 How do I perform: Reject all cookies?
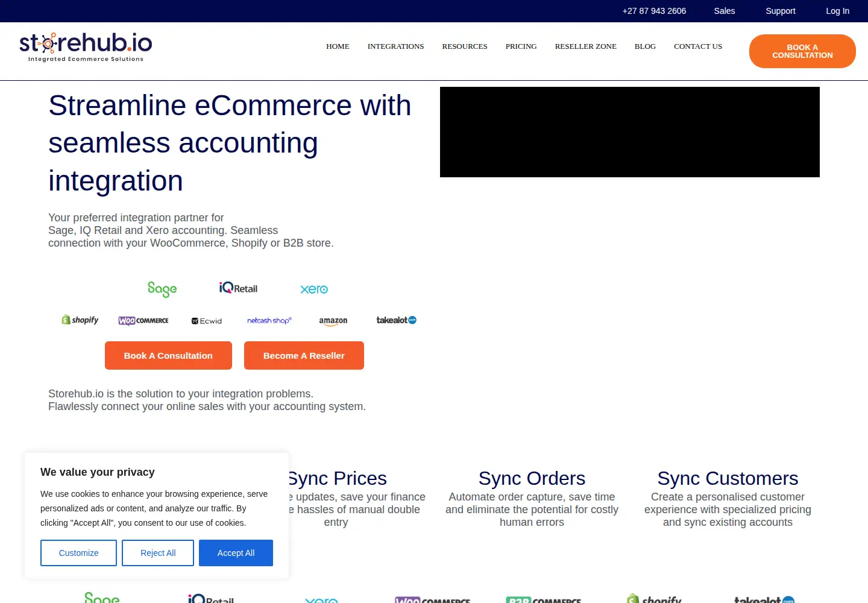coord(158,553)
